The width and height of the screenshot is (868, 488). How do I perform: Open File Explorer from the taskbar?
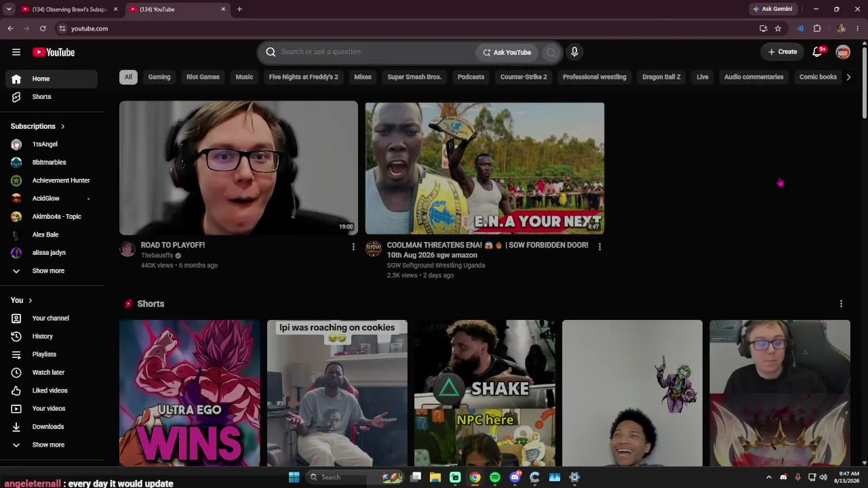coord(435,477)
